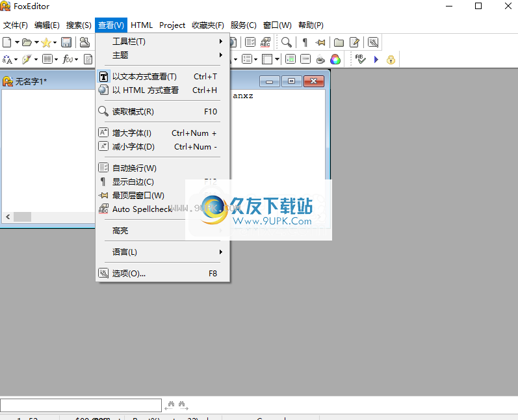Click the table grid toolbar icon
This screenshot has width=518, height=420.
tap(267, 59)
